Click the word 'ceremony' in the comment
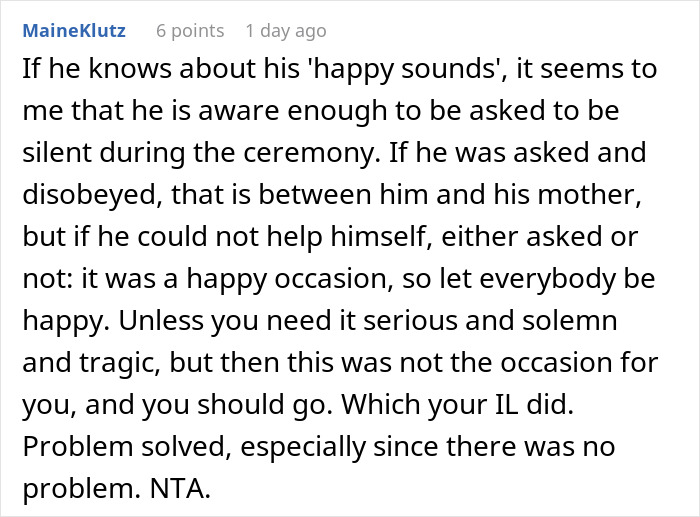 (309, 153)
